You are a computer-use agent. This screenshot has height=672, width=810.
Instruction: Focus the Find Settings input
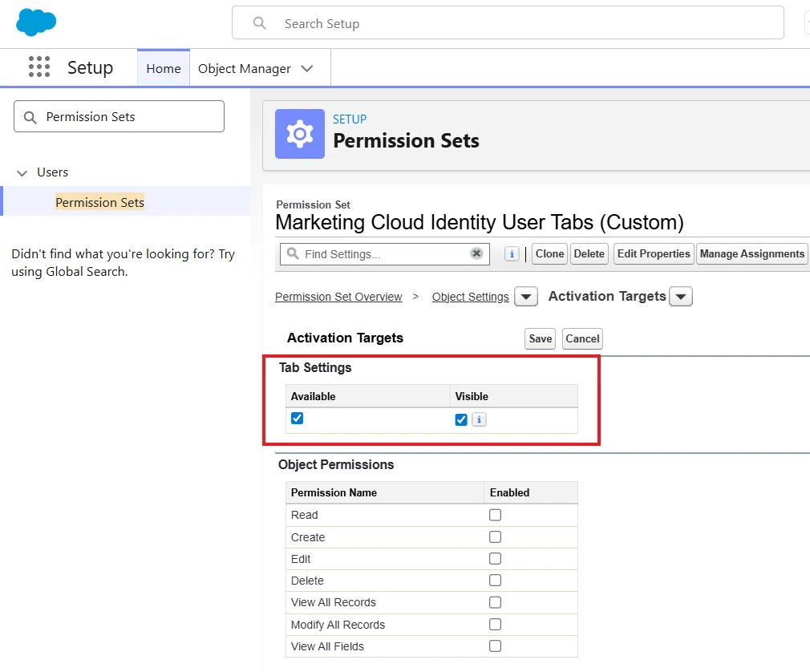tap(385, 254)
